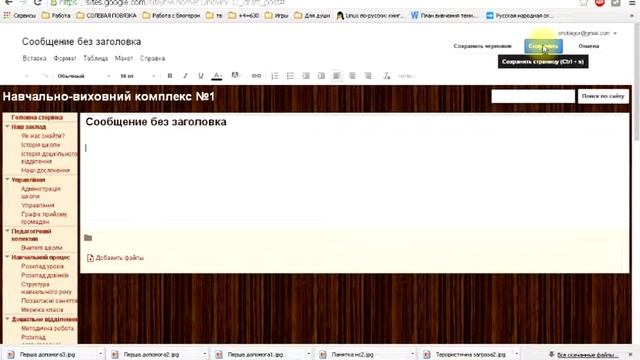This screenshot has width=640, height=360.
Task: Click the add-file document icon
Action: pyautogui.click(x=90, y=258)
